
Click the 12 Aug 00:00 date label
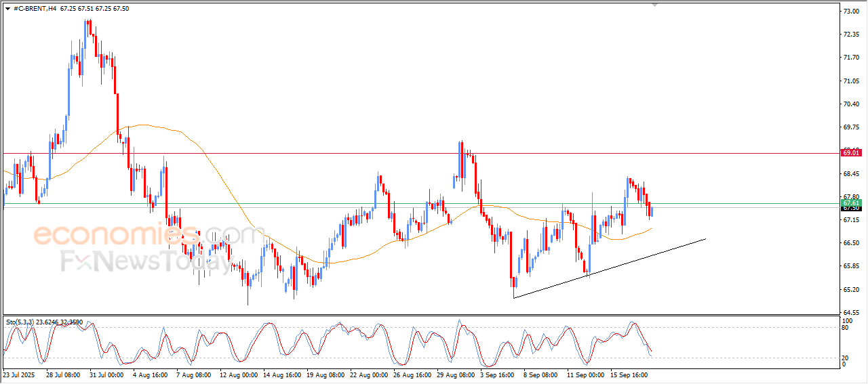pos(239,375)
